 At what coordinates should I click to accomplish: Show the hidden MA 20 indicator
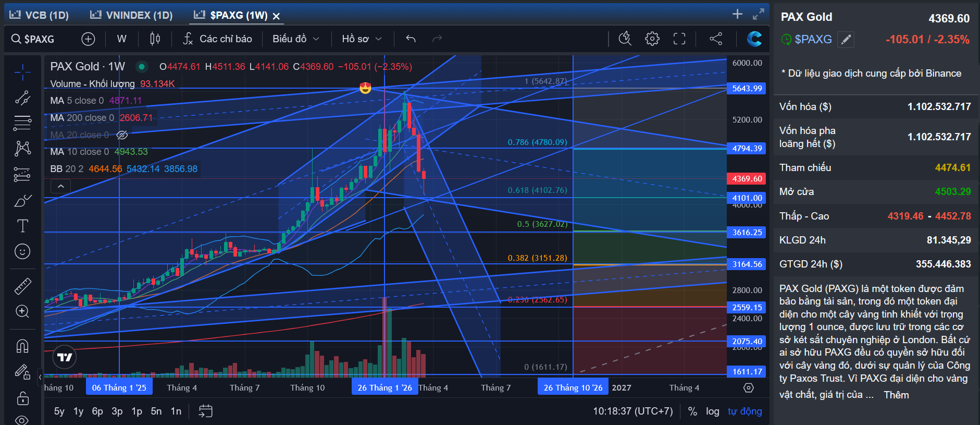(x=122, y=135)
